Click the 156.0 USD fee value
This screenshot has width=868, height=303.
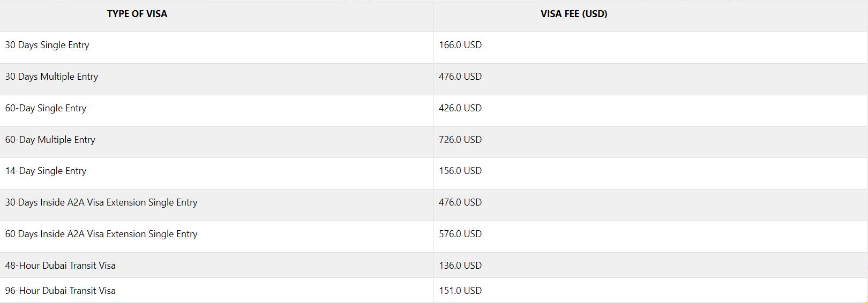click(x=460, y=171)
